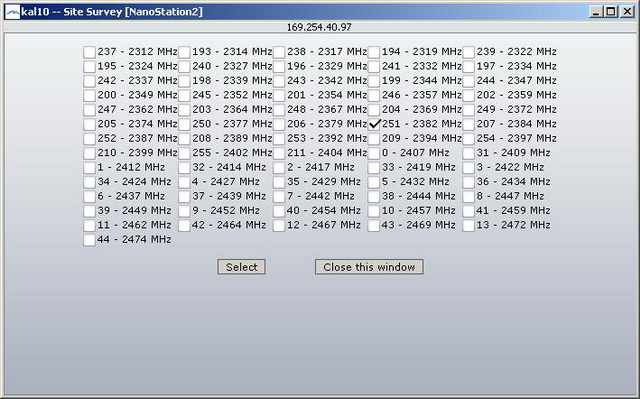Check channel 205 - 2374 MHz
640x399 pixels.
pos(89,124)
